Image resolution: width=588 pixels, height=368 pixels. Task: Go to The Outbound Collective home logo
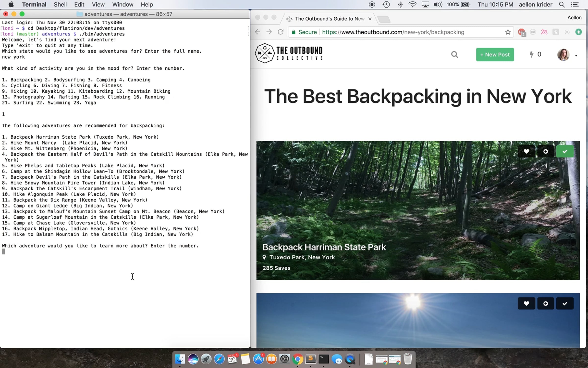coord(289,53)
